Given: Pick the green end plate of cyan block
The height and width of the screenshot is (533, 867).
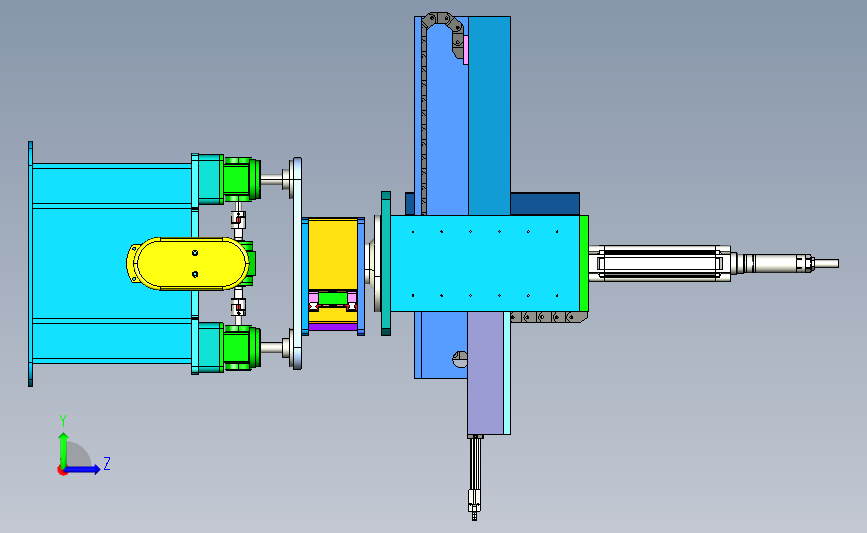Looking at the screenshot, I should (x=584, y=264).
